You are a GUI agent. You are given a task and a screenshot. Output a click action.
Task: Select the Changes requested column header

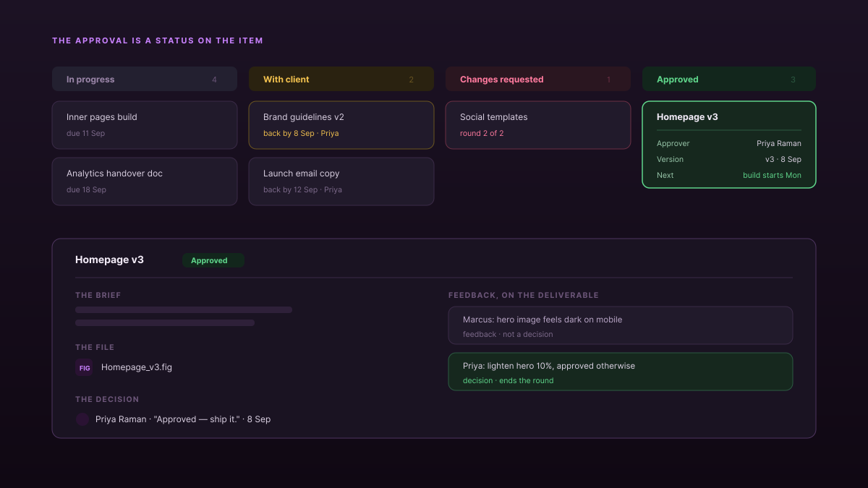pos(538,80)
